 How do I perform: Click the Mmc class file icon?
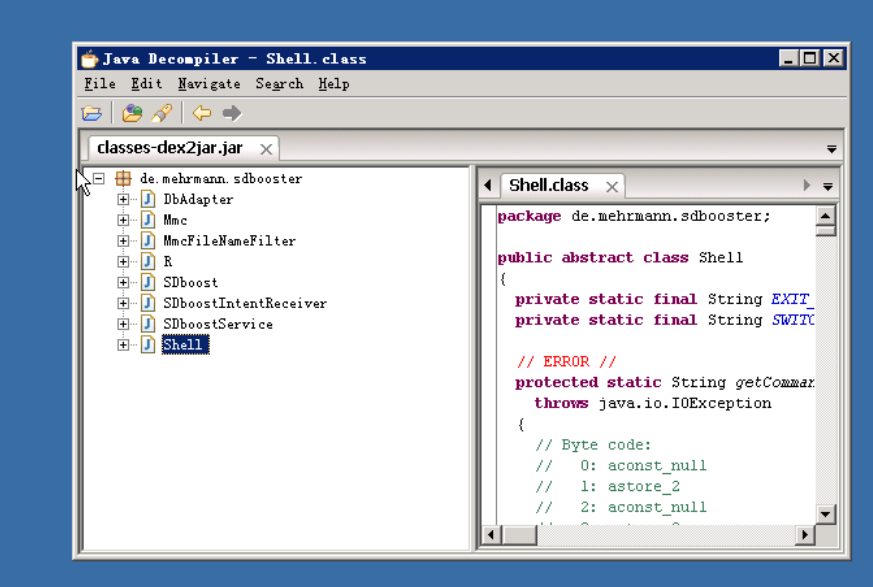[x=148, y=219]
